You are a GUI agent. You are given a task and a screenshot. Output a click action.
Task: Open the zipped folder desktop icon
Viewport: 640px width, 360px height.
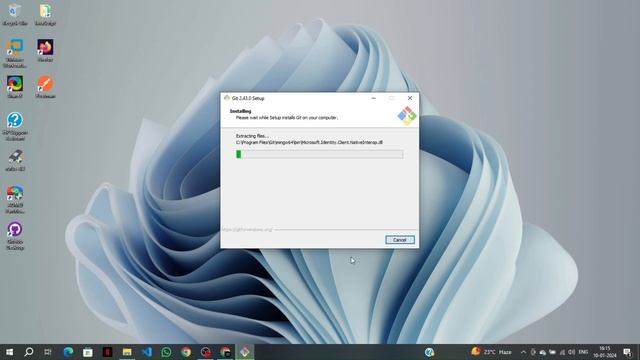45,15
